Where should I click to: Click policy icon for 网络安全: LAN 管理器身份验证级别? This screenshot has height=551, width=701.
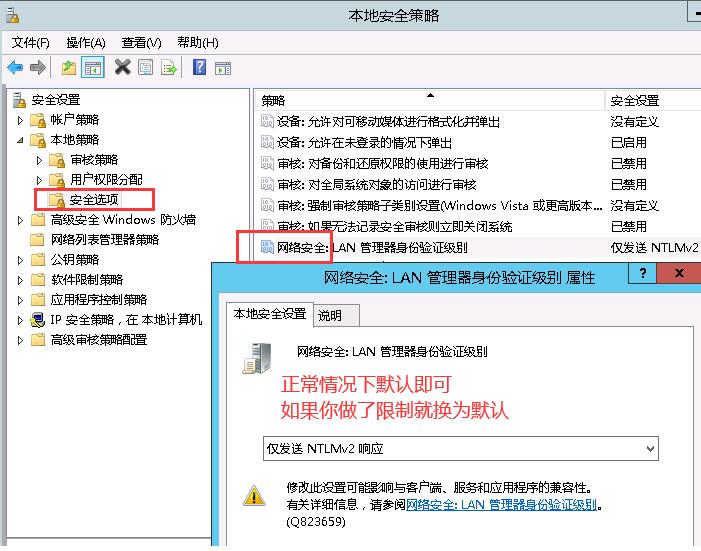click(x=267, y=247)
